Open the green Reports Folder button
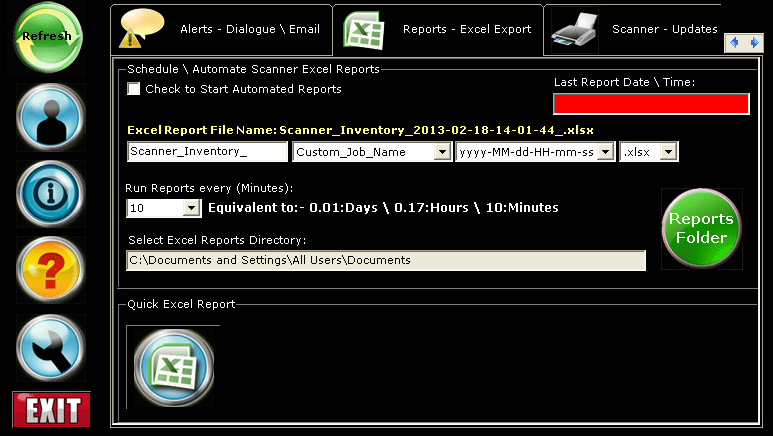773x436 pixels. [x=701, y=228]
